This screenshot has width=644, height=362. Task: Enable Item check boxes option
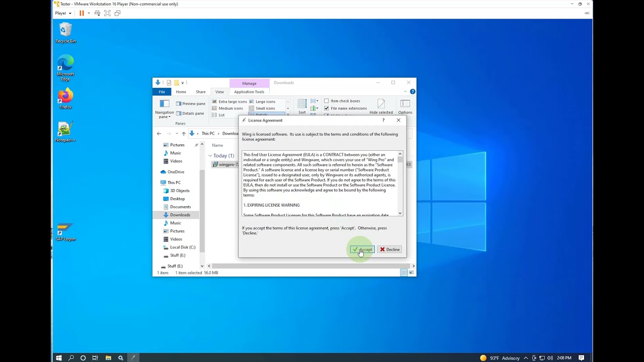tap(342, 101)
